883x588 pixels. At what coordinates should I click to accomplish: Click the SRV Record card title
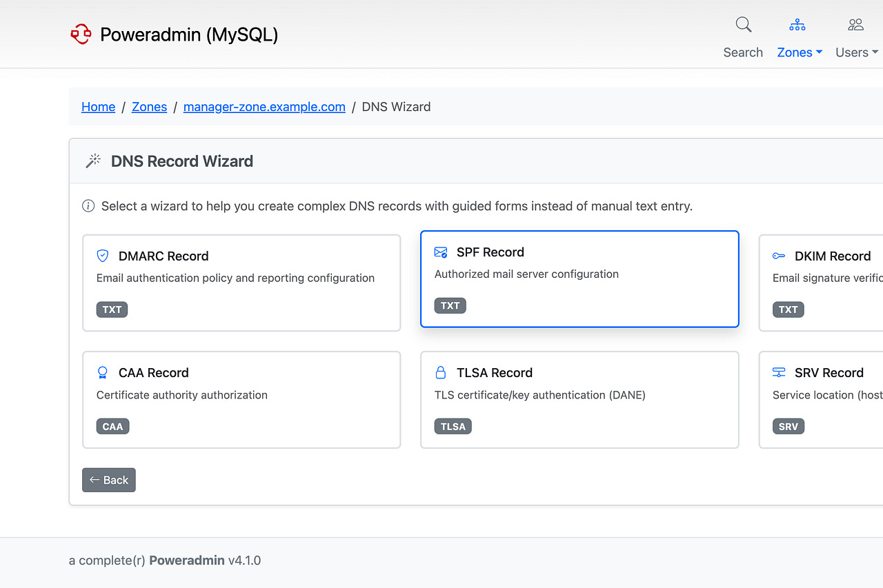[x=829, y=373]
